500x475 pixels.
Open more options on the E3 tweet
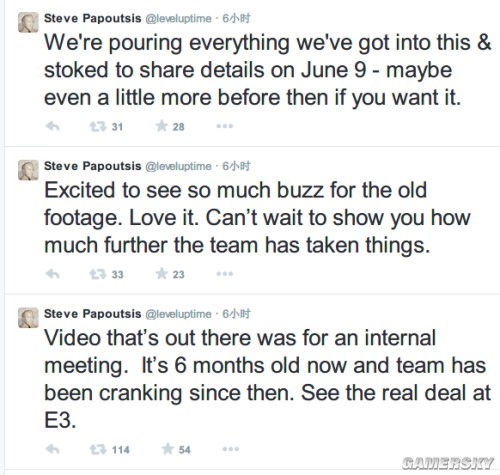tap(231, 449)
